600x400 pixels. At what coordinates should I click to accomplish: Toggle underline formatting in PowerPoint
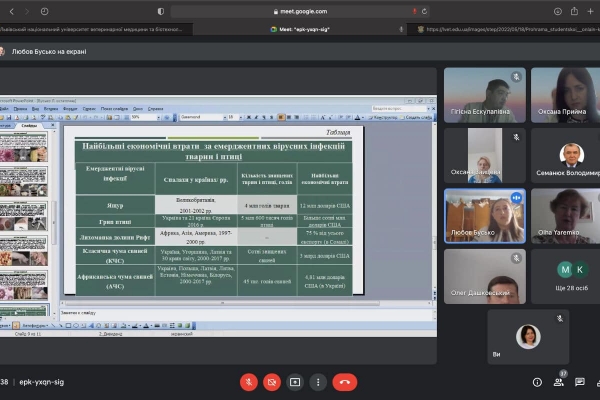coord(264,117)
